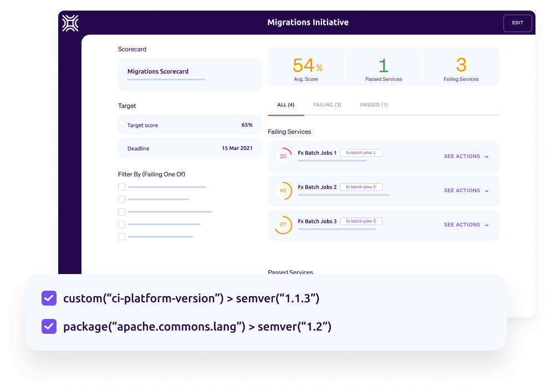This screenshot has height=392, width=556.
Task: Click score ring 46 for Fx Batch Jobs 2
Action: point(283,190)
